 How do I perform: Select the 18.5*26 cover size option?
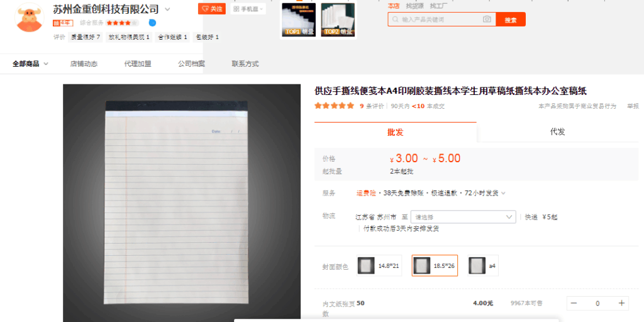[435, 265]
